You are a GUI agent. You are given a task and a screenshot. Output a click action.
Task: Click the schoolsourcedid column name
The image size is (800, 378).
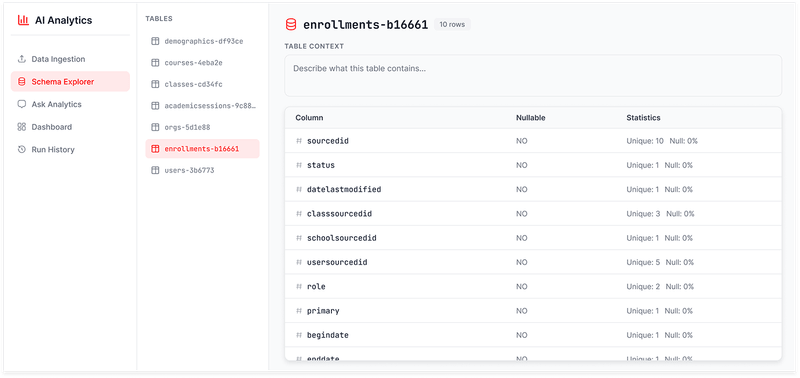pyautogui.click(x=342, y=238)
